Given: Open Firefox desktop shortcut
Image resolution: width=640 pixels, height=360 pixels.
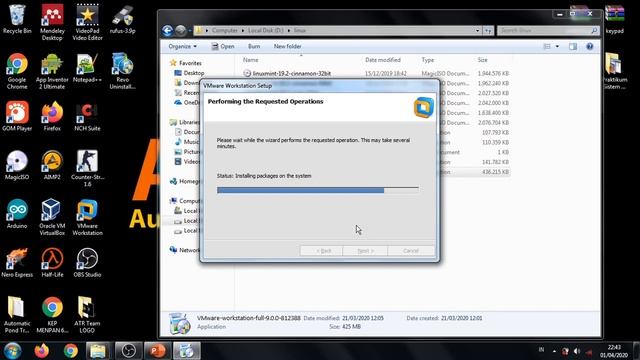Looking at the screenshot, I should (52, 116).
